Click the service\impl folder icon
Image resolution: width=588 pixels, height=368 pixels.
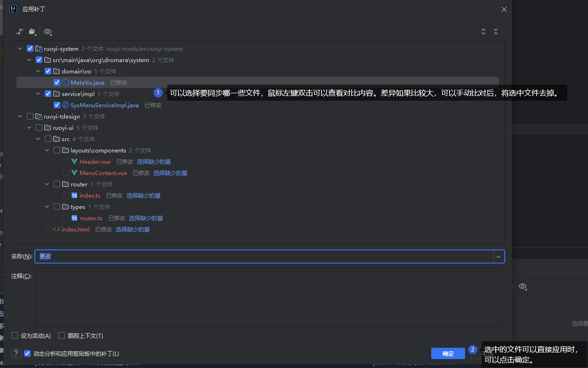coord(56,94)
